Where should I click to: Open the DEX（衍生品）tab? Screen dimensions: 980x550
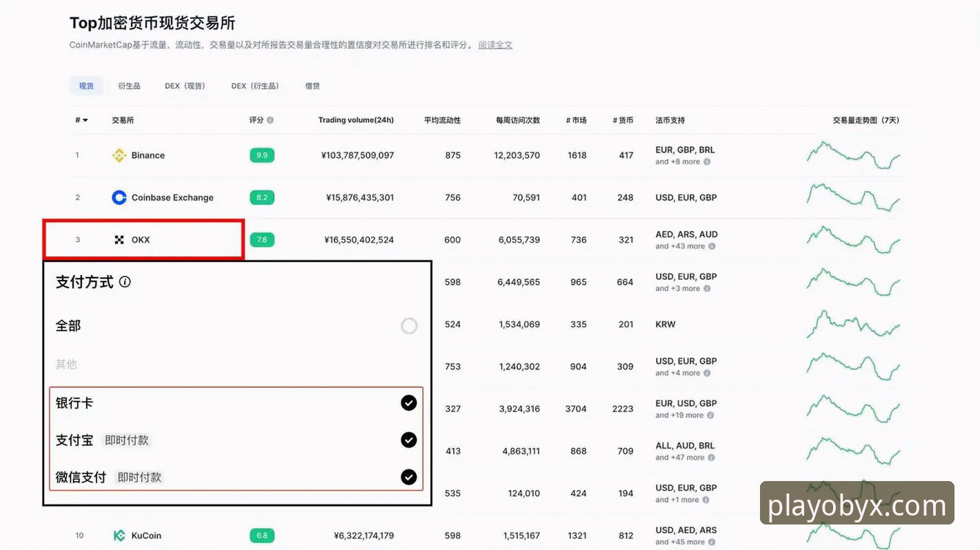(x=255, y=86)
